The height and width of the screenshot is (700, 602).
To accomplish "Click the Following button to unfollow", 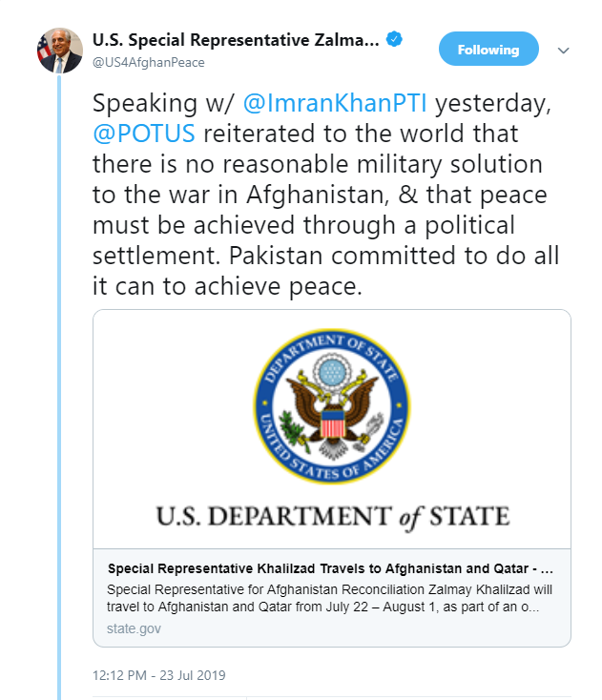I will pos(488,49).
